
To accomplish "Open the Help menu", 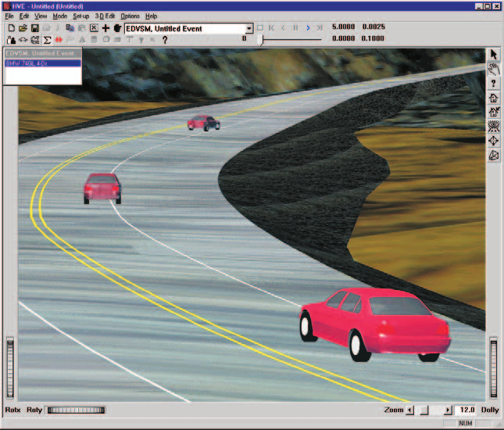I will [151, 16].
